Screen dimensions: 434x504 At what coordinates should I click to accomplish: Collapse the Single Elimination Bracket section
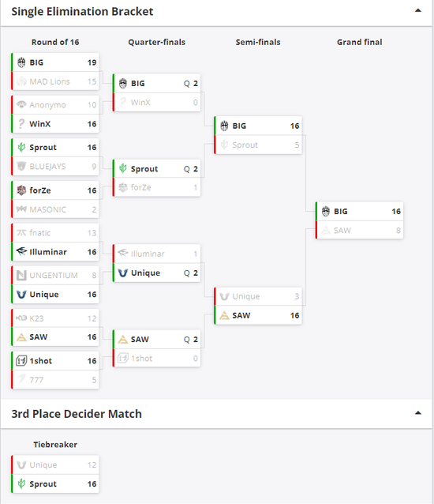(417, 10)
